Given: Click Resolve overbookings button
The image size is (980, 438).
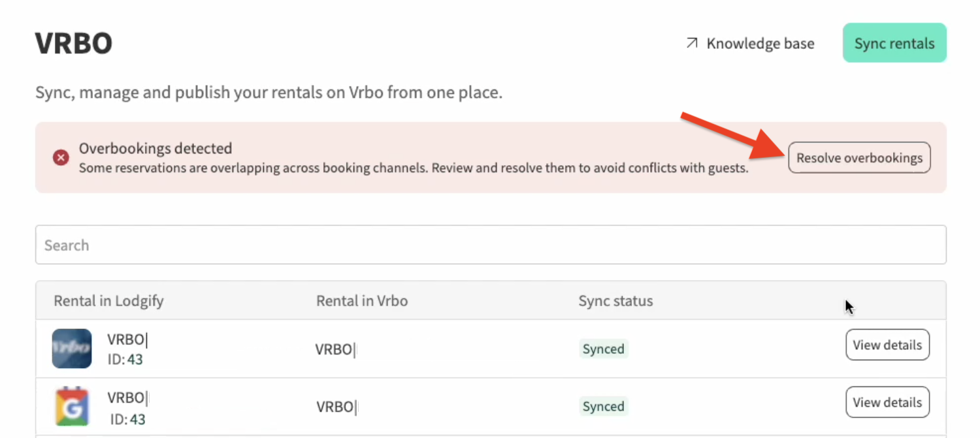Looking at the screenshot, I should (x=859, y=157).
